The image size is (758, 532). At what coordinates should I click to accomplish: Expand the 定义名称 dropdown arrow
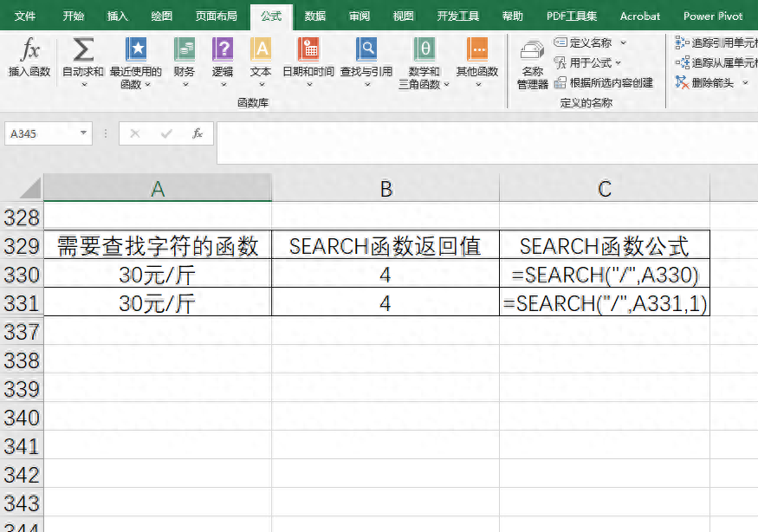(623, 43)
